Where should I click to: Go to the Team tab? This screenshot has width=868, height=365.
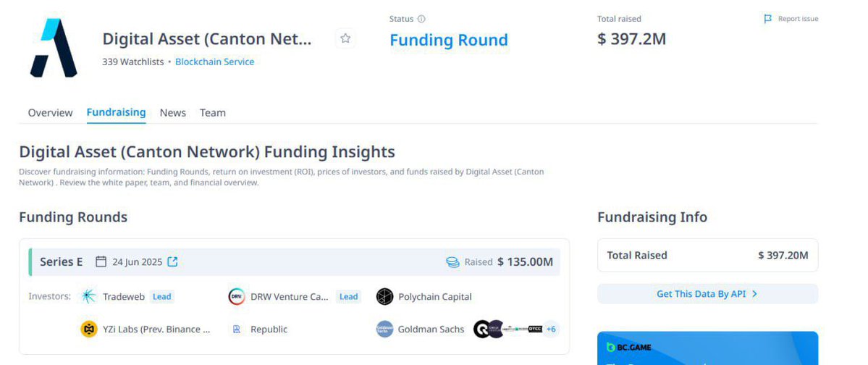(213, 113)
